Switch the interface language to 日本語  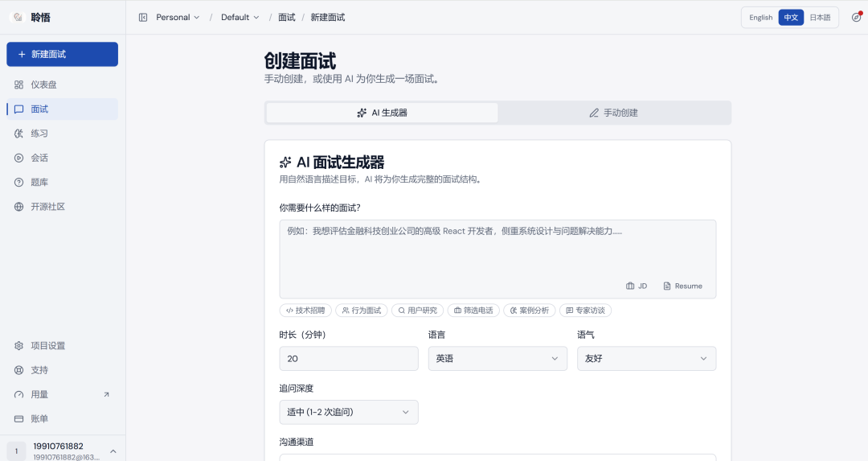[x=820, y=17]
